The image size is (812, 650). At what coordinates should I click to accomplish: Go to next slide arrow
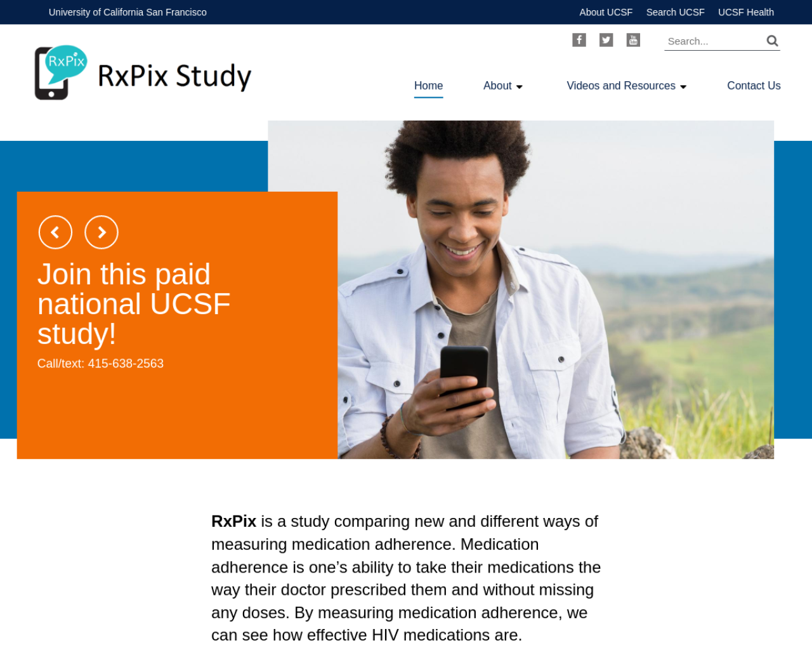click(101, 232)
